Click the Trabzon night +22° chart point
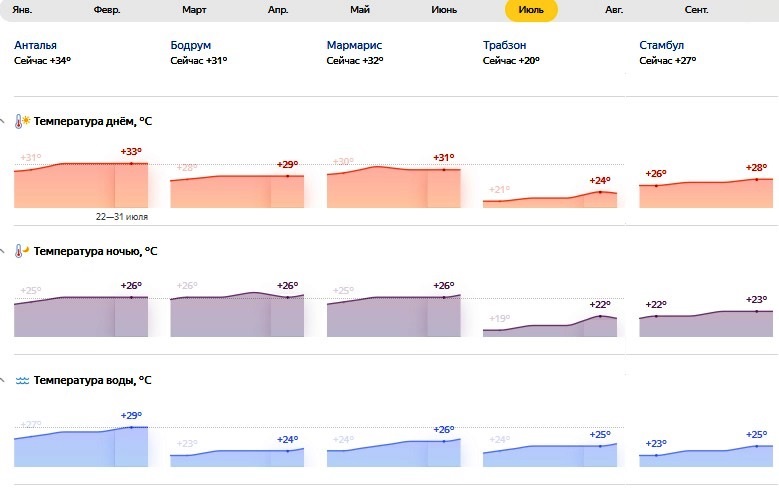The image size is (779, 488). (600, 316)
